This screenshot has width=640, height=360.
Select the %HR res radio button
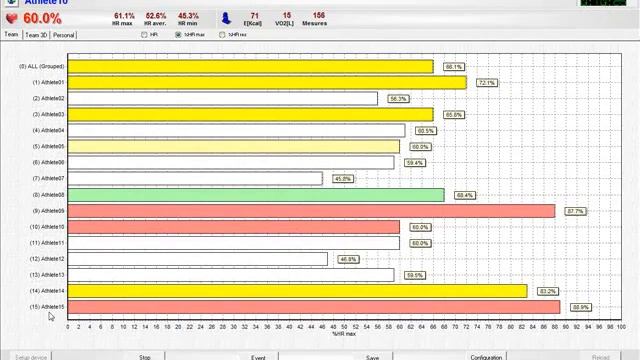[222, 35]
